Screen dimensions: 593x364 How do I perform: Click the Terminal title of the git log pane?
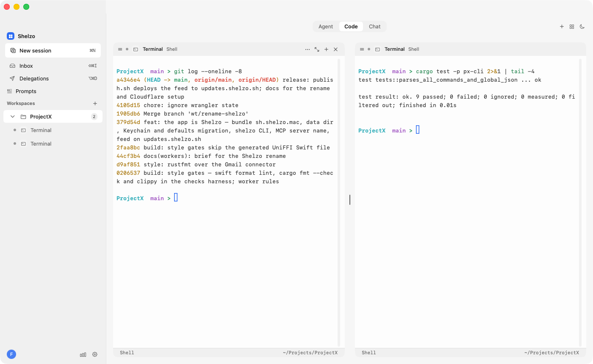[153, 49]
